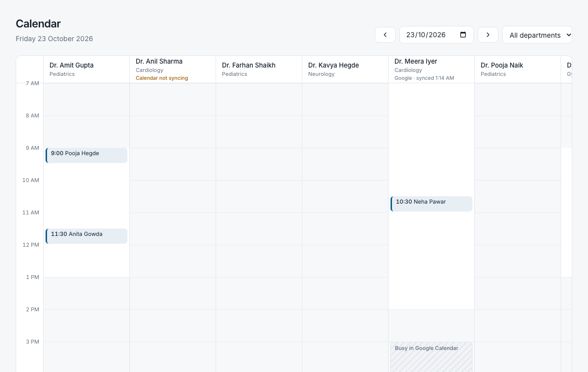
Task: Click the Calendar page title
Action: tap(38, 23)
